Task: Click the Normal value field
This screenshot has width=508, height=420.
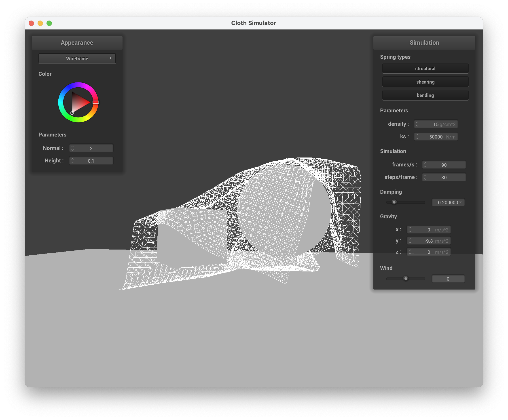Action: click(x=91, y=148)
